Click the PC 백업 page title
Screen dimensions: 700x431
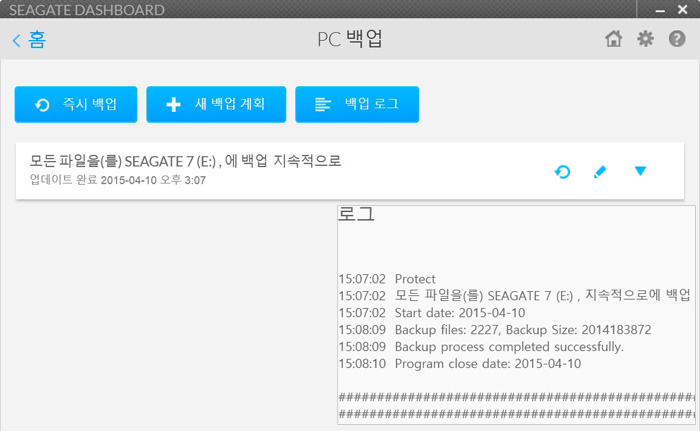point(350,39)
